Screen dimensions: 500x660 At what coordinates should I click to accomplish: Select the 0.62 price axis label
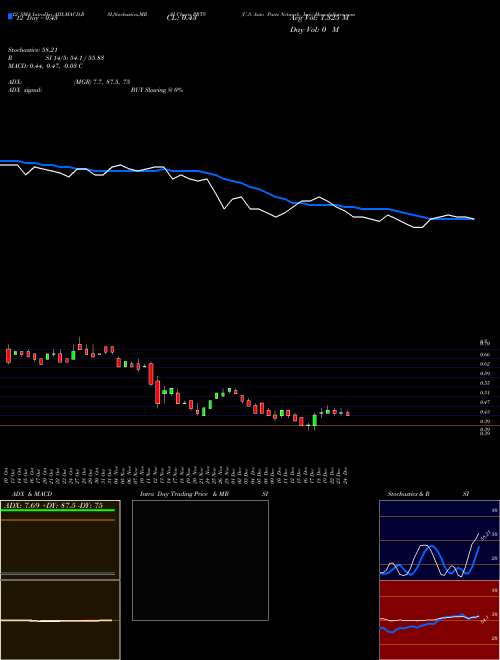485,364
